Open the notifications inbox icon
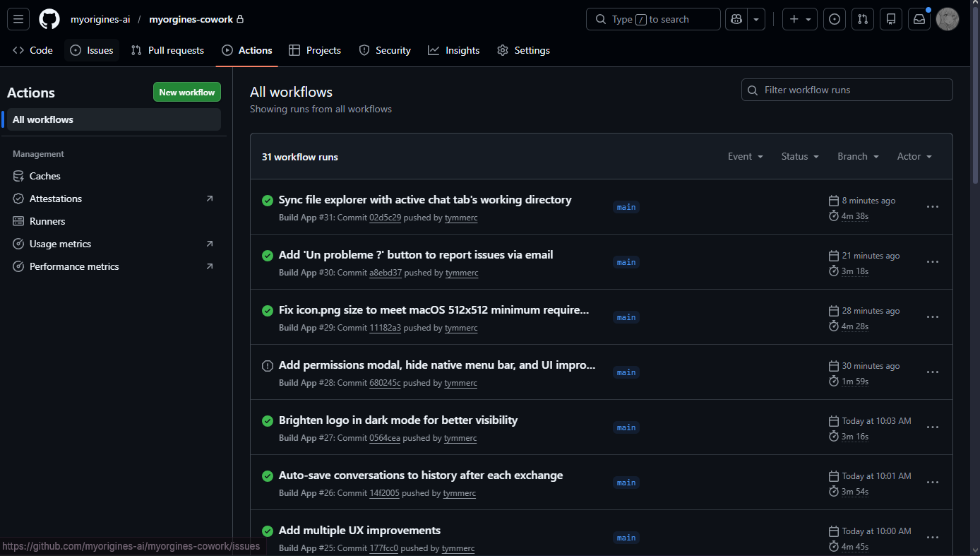The height and width of the screenshot is (556, 980). pyautogui.click(x=919, y=19)
